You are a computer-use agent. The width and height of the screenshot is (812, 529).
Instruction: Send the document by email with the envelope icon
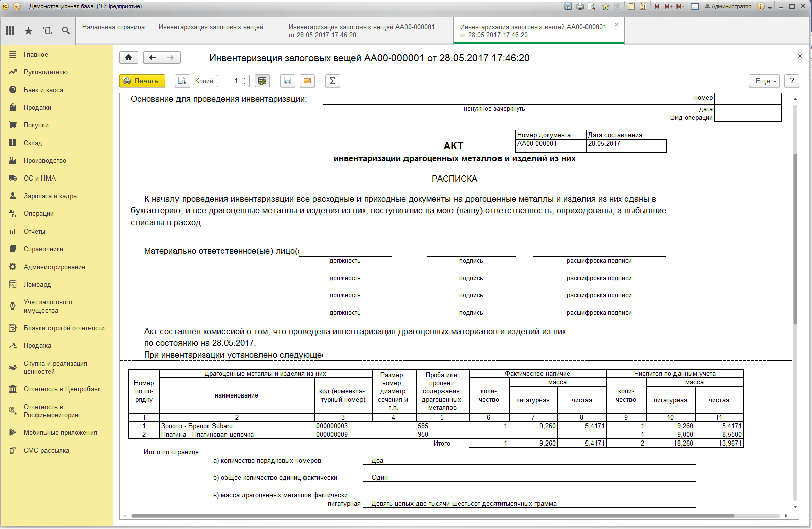click(307, 81)
